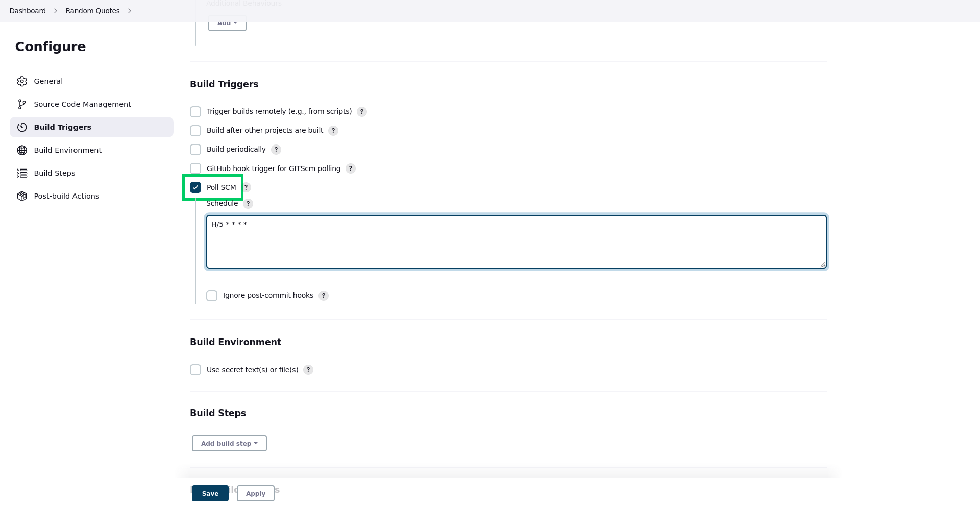Enable Use secret text(s) or file(s)
The height and width of the screenshot is (508, 980).
coord(195,370)
